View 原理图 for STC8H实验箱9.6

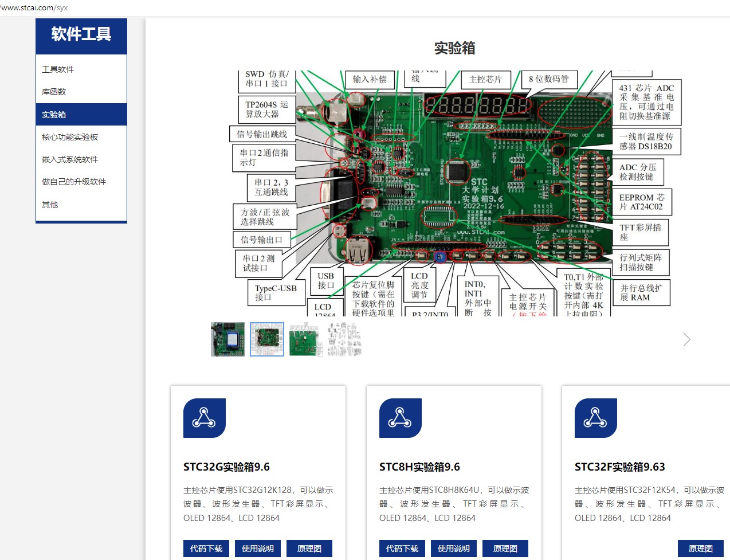(505, 549)
